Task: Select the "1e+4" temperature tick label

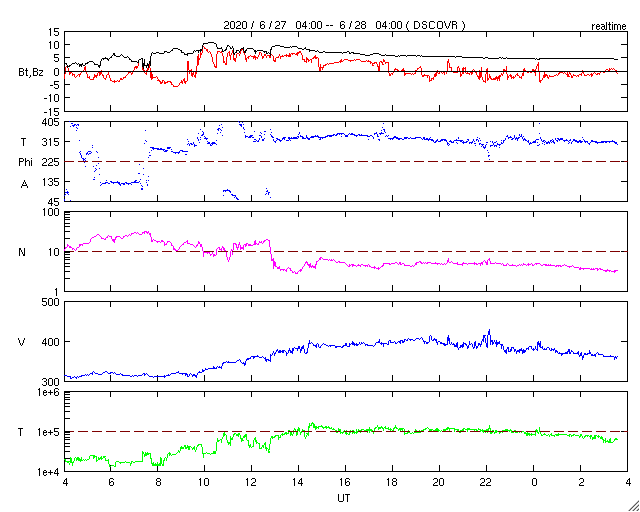Action: click(x=48, y=472)
